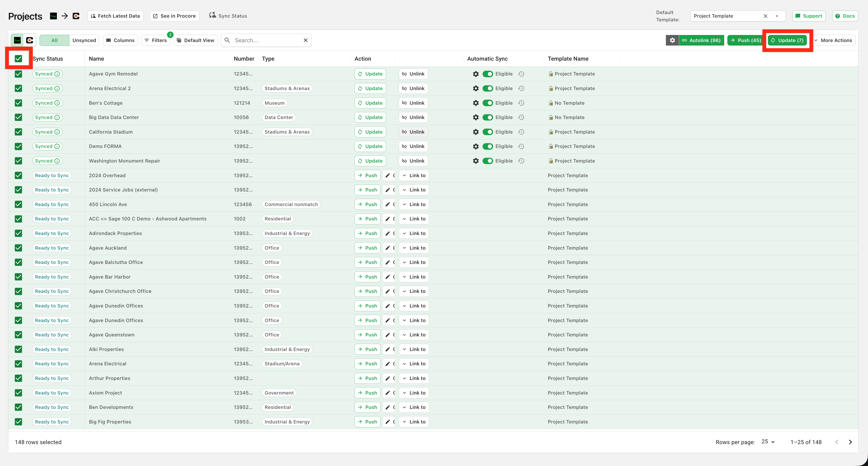The width and height of the screenshot is (868, 466).
Task: Sort by the Name column header
Action: point(96,59)
